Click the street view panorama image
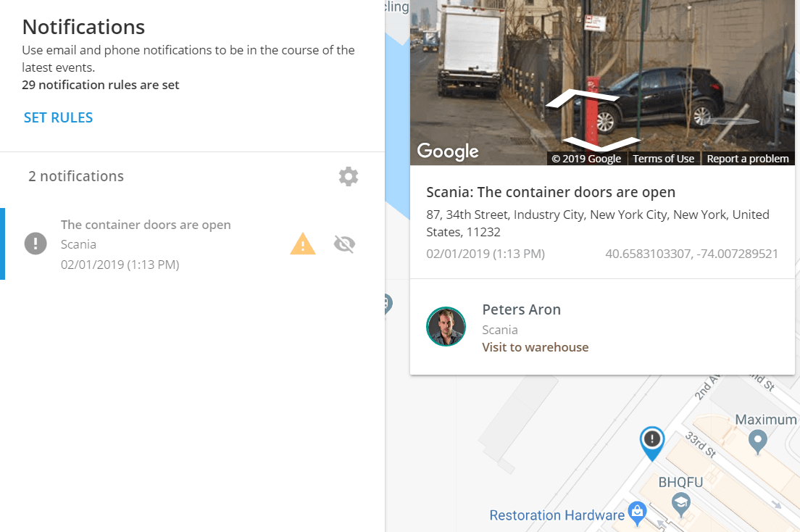The image size is (800, 532). 602,82
